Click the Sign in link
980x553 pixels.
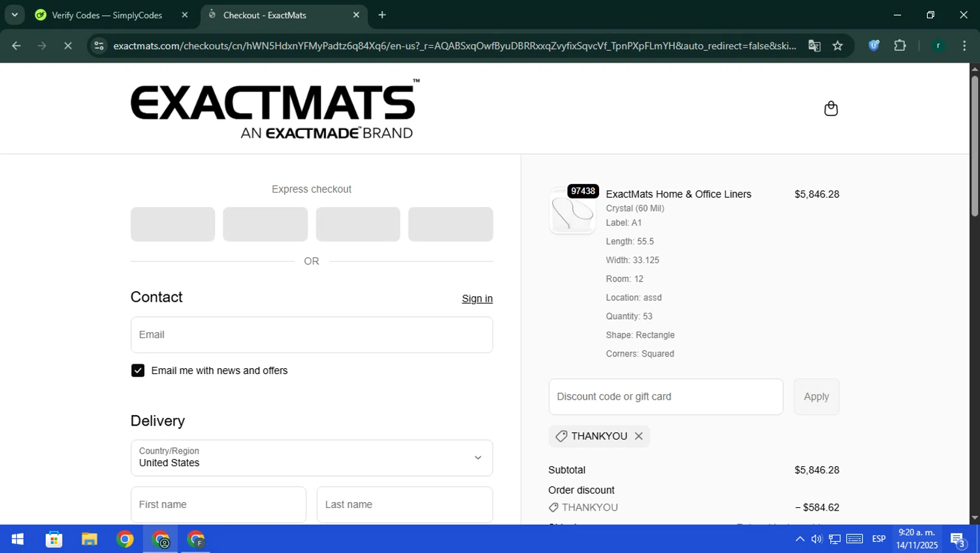[x=477, y=298]
